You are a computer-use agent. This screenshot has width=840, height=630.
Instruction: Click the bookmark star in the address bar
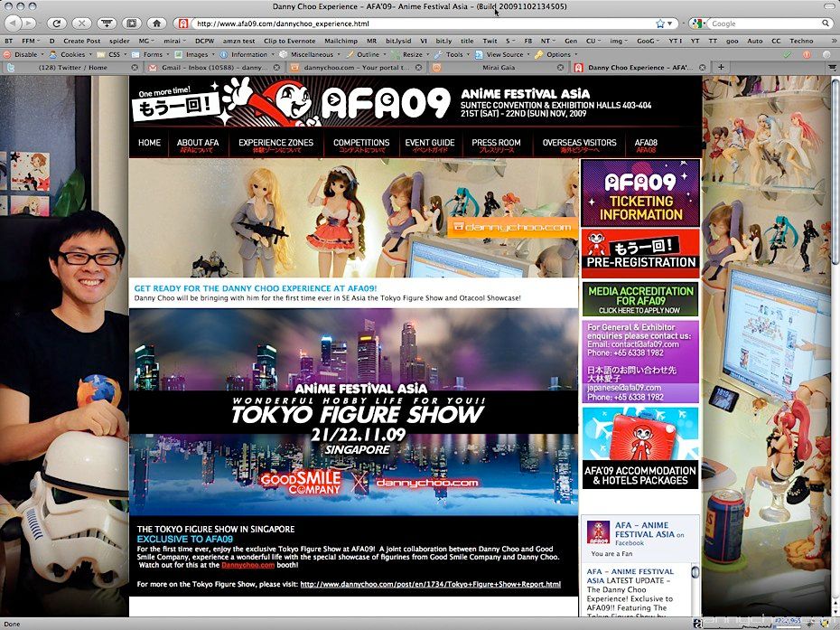[x=660, y=23]
